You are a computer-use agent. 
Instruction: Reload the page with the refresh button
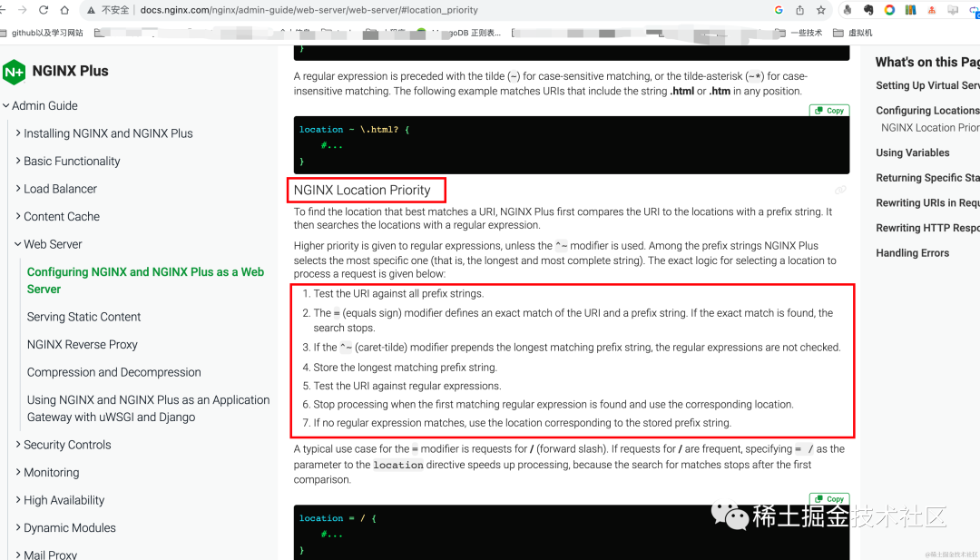[x=44, y=10]
